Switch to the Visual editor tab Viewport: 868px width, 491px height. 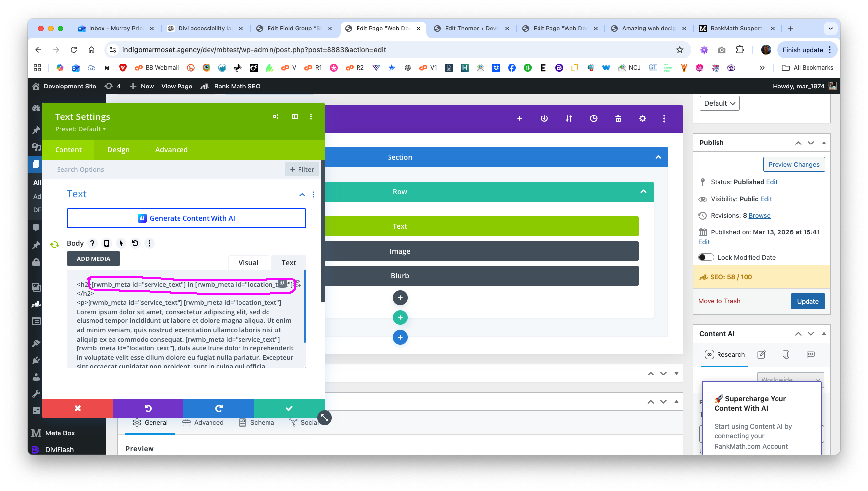[248, 263]
